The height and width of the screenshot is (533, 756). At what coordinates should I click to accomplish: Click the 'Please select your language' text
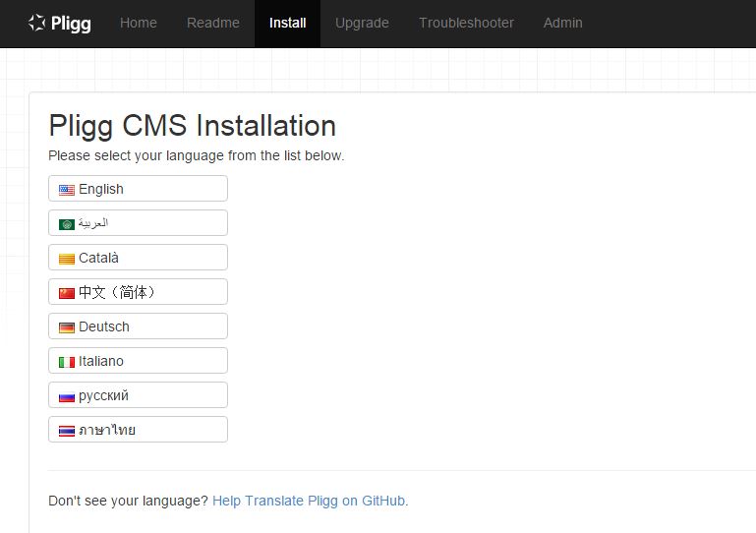pos(197,155)
